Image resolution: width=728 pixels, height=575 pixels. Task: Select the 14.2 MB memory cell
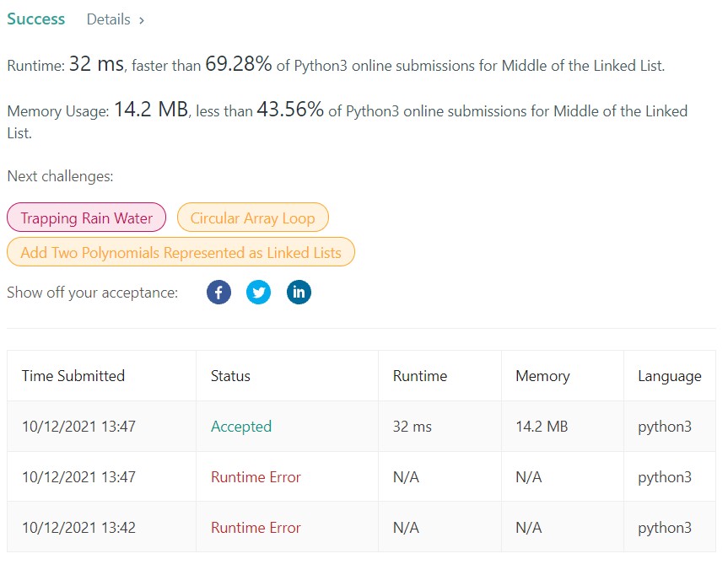(542, 427)
